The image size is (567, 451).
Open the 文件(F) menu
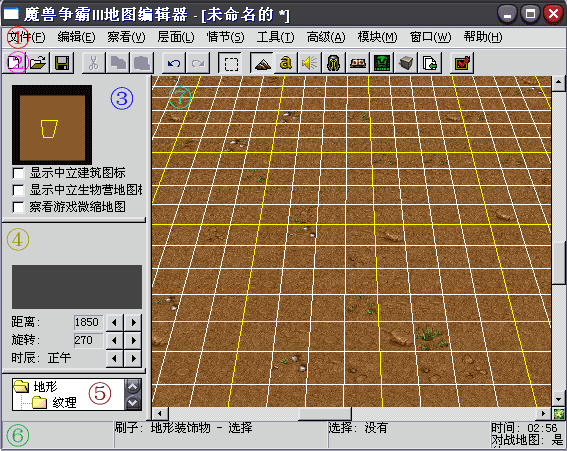pos(26,37)
